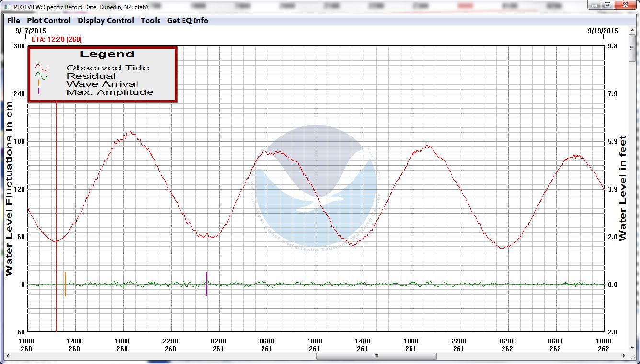Image resolution: width=640 pixels, height=364 pixels.
Task: Click the Water Level Fluctuations in cm axis title
Action: point(9,189)
